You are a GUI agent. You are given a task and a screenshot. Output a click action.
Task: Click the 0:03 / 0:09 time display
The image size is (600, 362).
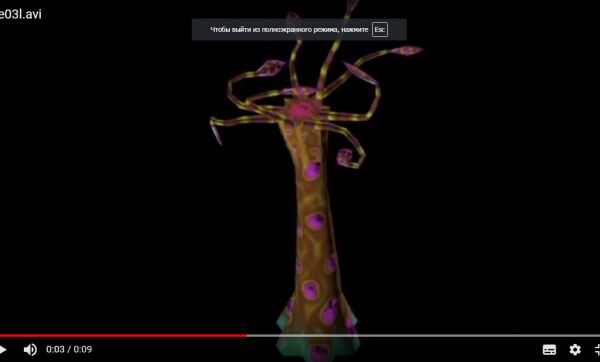click(x=69, y=349)
